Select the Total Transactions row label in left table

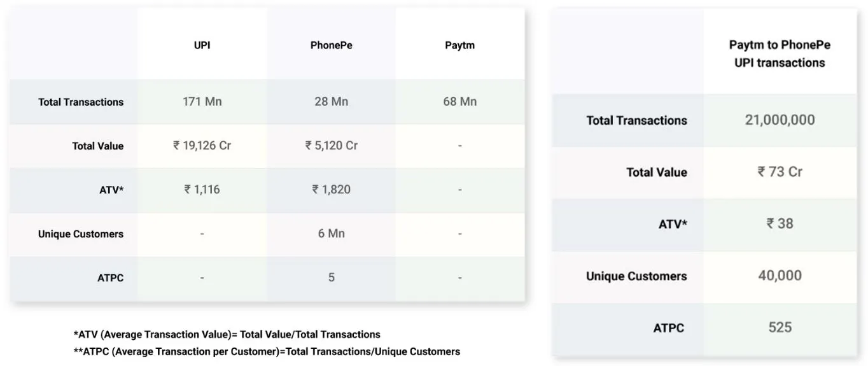coord(81,102)
